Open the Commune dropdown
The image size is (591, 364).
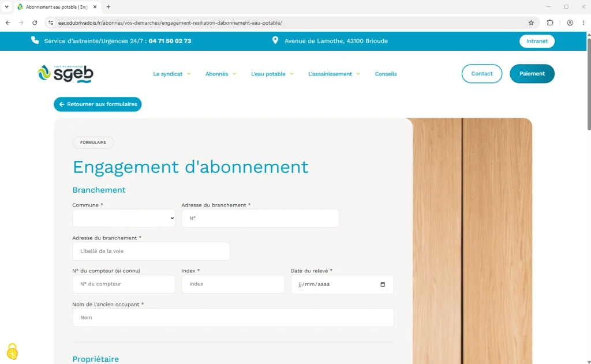click(124, 218)
